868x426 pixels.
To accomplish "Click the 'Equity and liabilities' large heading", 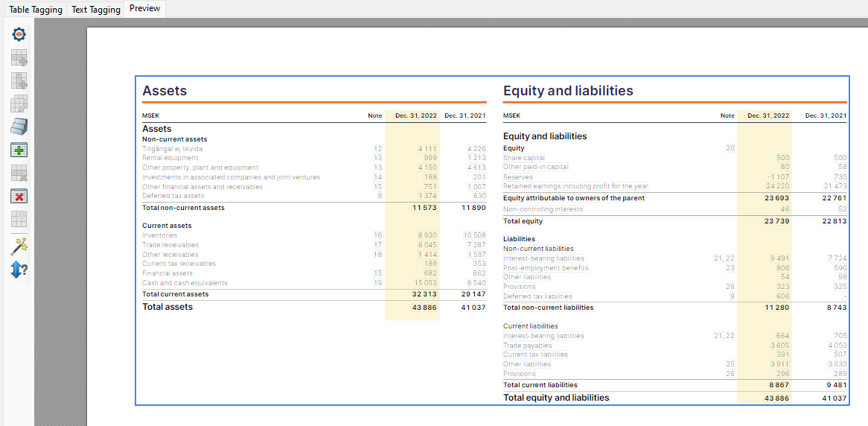I will pos(568,91).
